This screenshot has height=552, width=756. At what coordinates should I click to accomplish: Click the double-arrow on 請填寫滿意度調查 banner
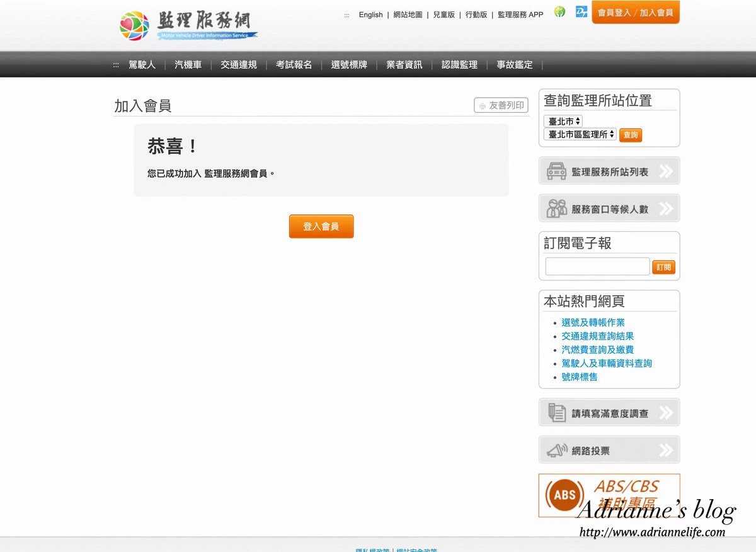(666, 413)
